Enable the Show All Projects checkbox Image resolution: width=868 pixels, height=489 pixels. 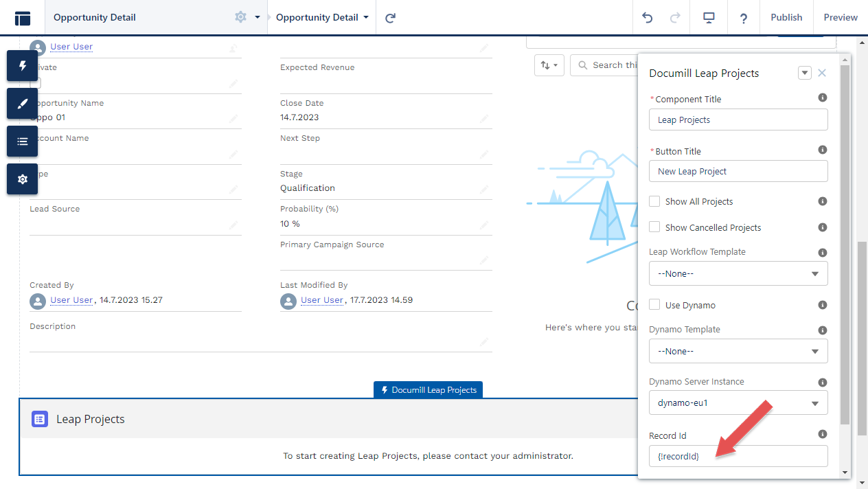pyautogui.click(x=654, y=201)
